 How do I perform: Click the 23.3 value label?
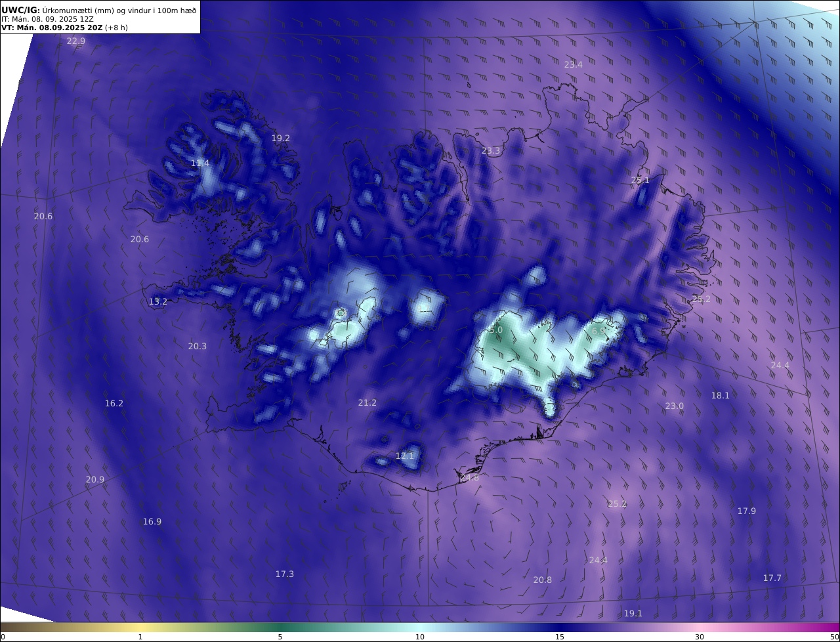tap(491, 150)
